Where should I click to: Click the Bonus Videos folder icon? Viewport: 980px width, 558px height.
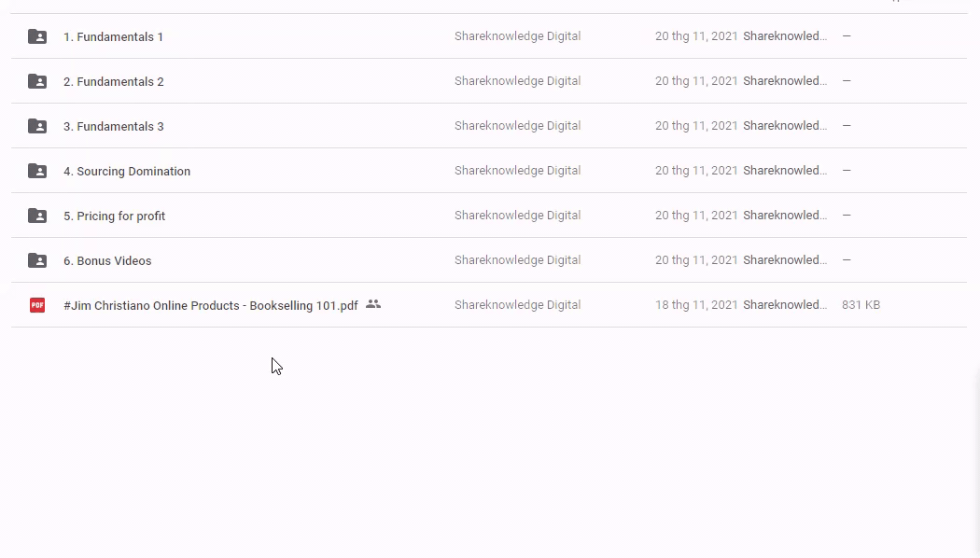[37, 260]
